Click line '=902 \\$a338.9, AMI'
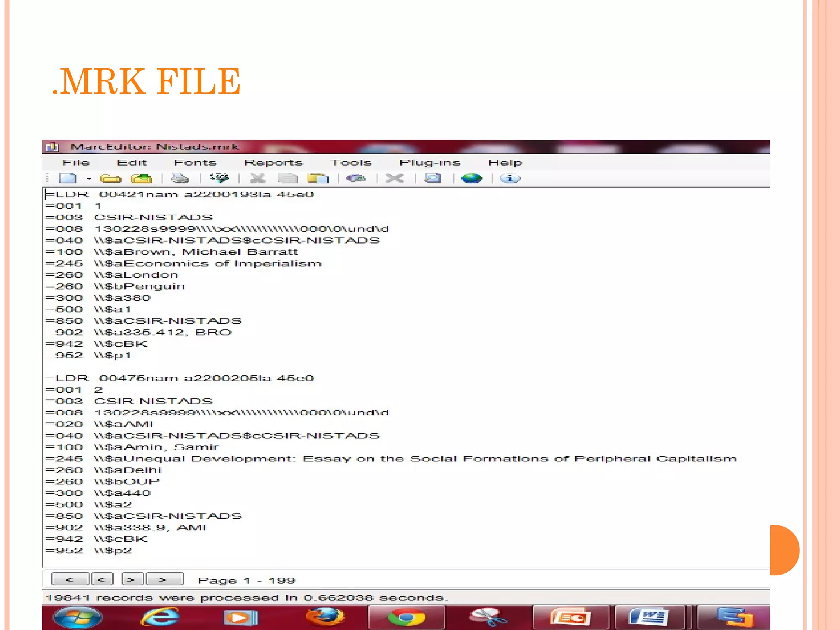840x630 pixels. (x=126, y=527)
